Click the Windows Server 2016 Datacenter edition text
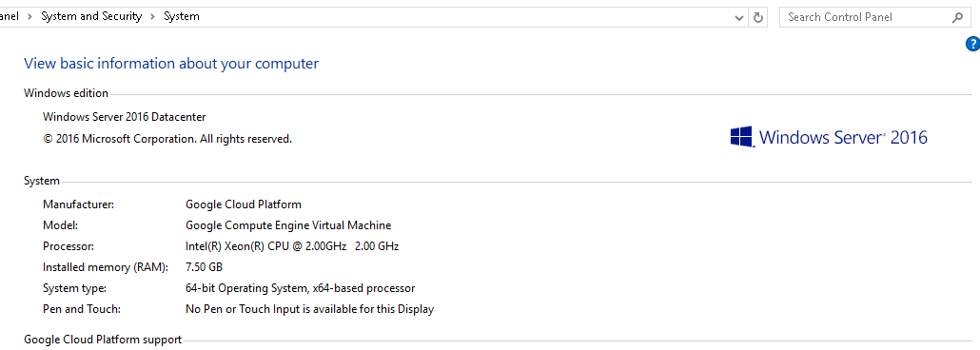The image size is (980, 350). point(124,117)
